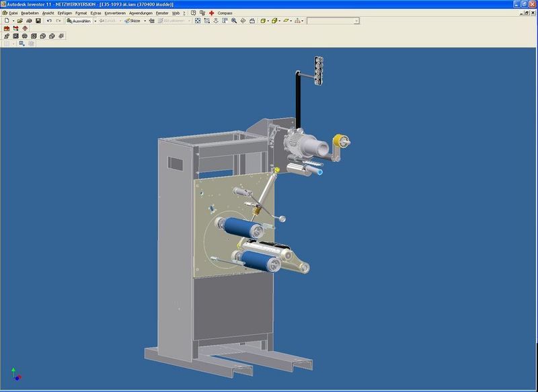The image size is (538, 392).
Task: Undo the last action
Action: coord(48,22)
